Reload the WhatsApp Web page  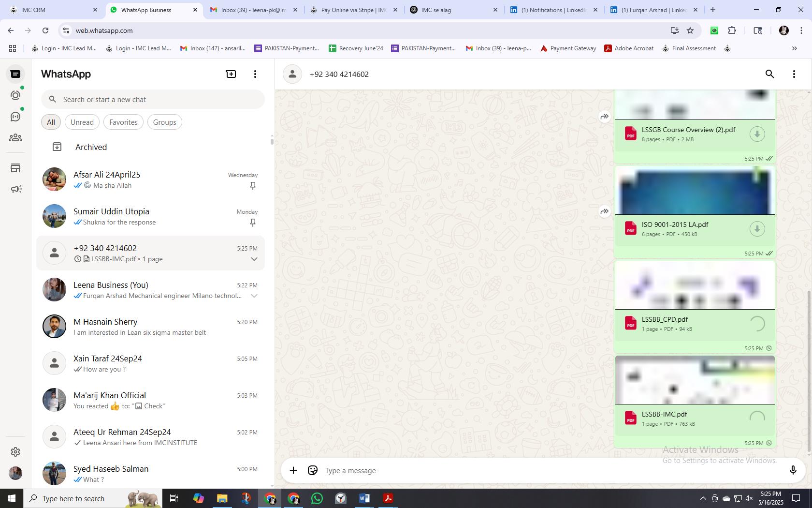click(45, 30)
